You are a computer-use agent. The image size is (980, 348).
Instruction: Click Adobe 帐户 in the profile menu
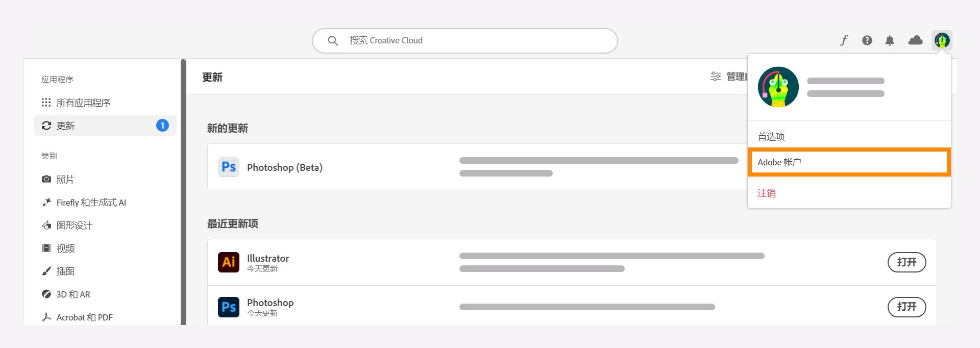[x=780, y=162]
